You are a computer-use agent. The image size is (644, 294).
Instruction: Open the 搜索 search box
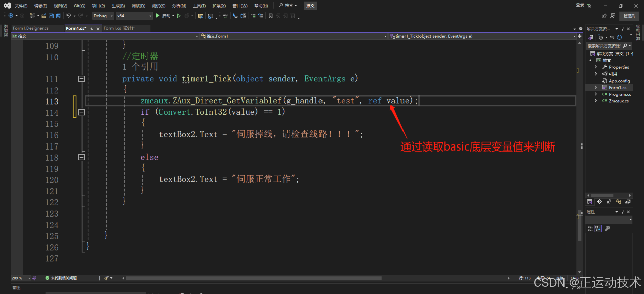click(x=288, y=6)
